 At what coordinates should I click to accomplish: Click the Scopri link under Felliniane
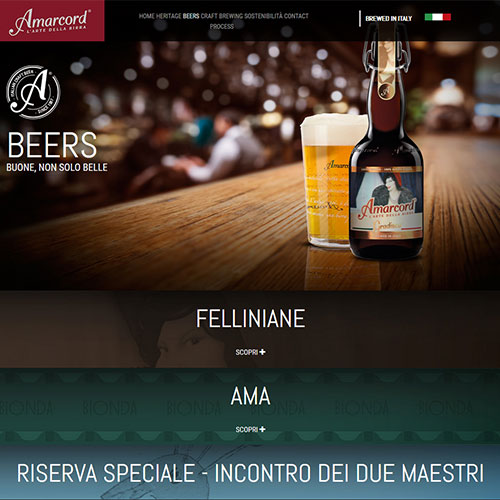[247, 352]
